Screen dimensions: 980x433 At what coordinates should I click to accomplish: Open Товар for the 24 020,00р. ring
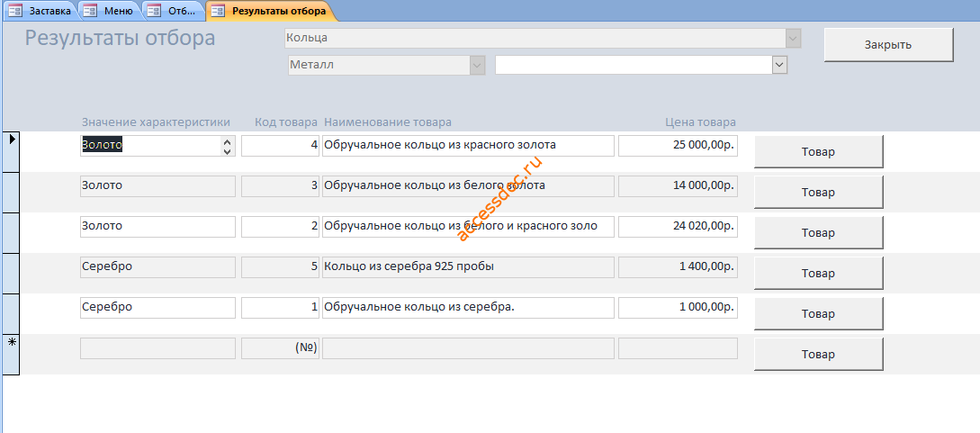click(818, 233)
